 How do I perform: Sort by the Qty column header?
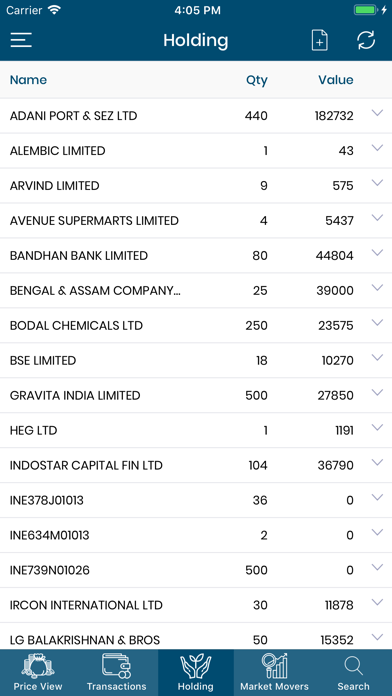257,80
